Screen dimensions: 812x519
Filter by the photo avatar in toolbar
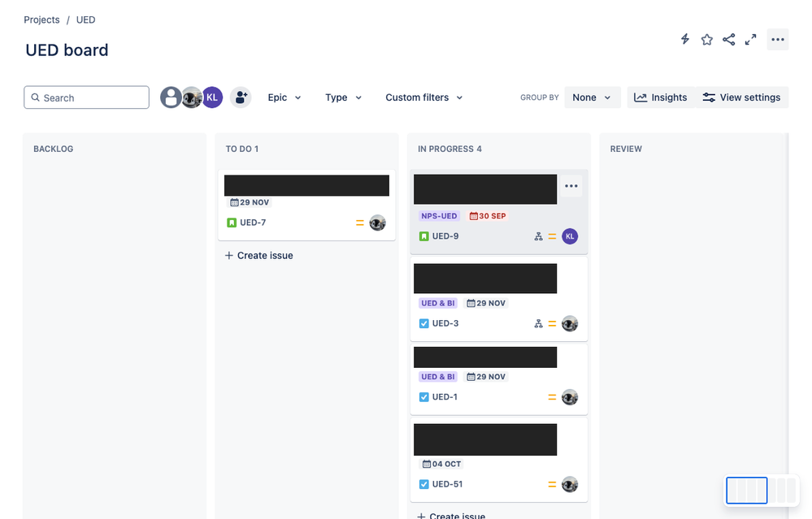pos(192,97)
